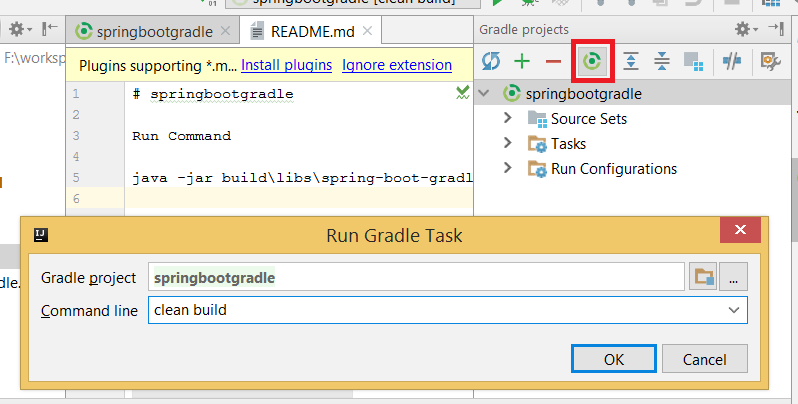Close the README.md tab
Viewport: 798px width, 404px height.
tap(367, 31)
